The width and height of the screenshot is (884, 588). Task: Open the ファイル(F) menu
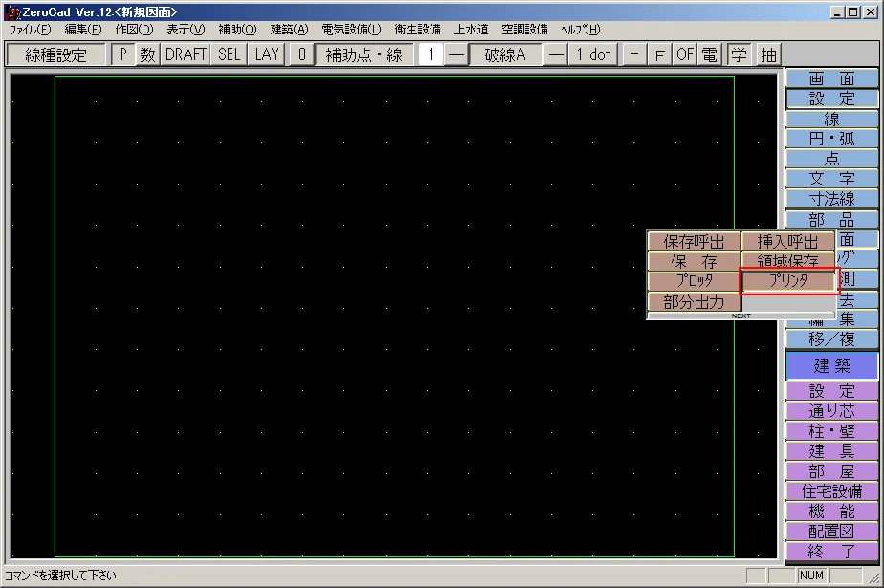pyautogui.click(x=30, y=29)
